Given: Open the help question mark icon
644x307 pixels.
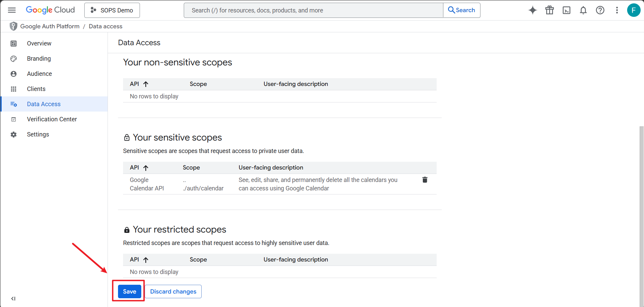Looking at the screenshot, I should [600, 10].
